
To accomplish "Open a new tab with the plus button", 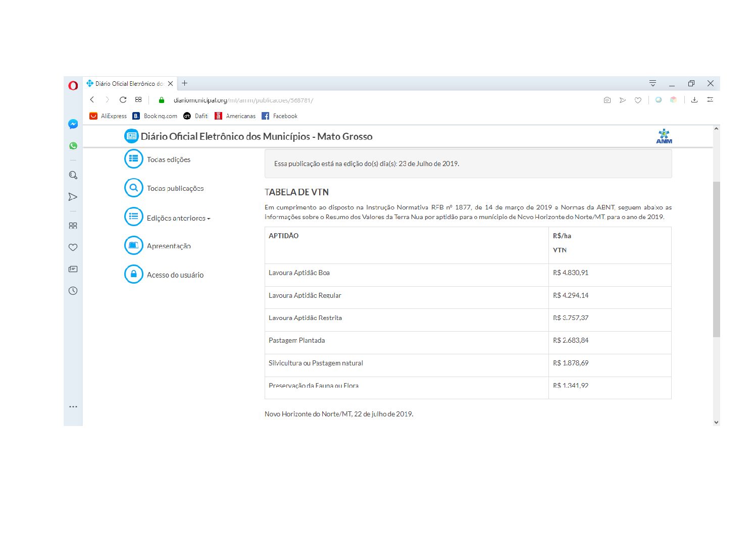I will 185,83.
